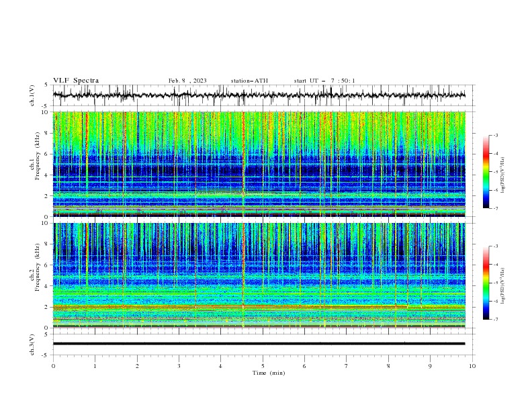Click the "-3" tick on ch.2 colorbar

pos(495,246)
